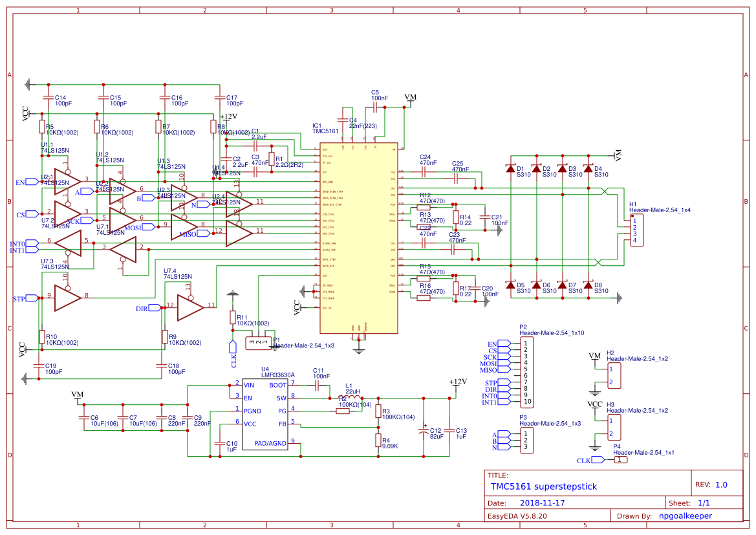Select the npgoalkeeper Drawn By text
Screen dimensions: 756x535
(686, 516)
